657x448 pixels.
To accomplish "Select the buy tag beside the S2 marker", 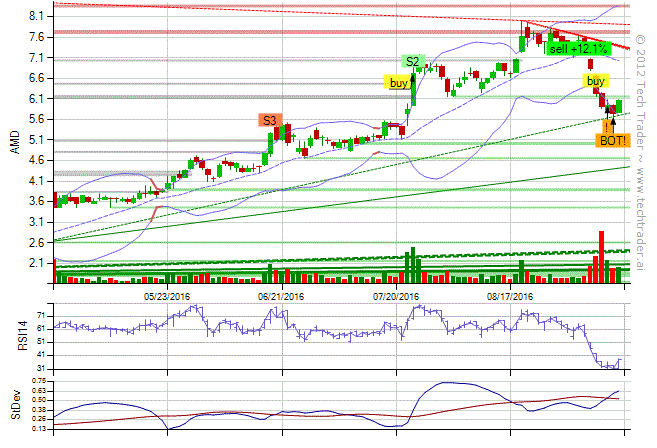I will (398, 83).
